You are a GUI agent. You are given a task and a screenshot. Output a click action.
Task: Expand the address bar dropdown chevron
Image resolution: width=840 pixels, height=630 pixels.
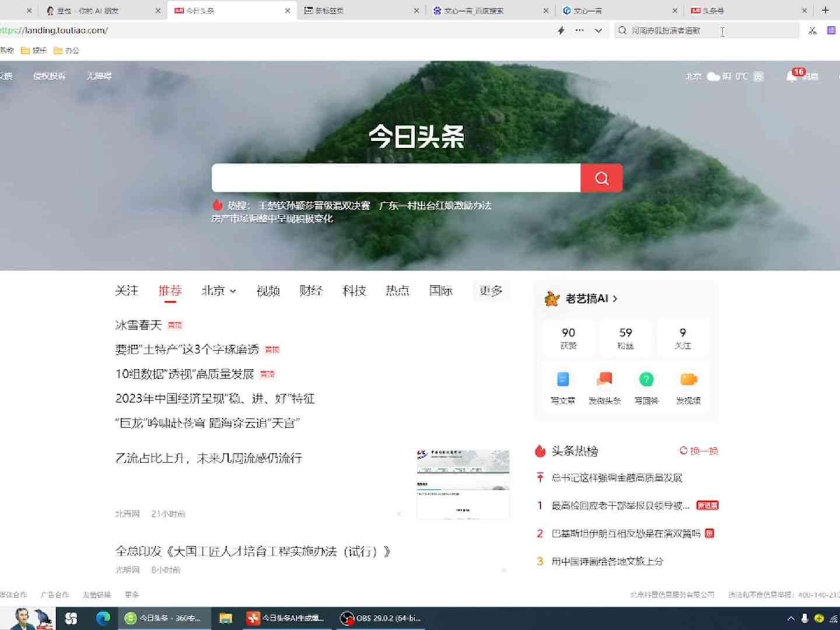(598, 30)
